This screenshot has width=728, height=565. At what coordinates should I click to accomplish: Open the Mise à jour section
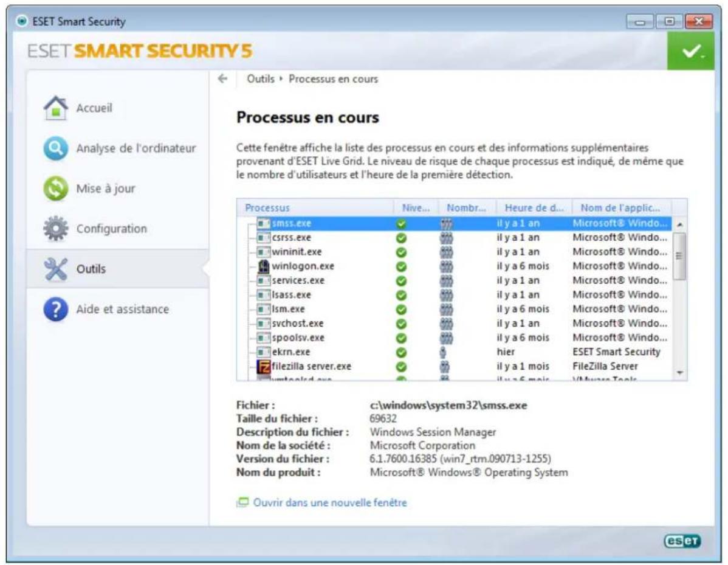coord(118,189)
